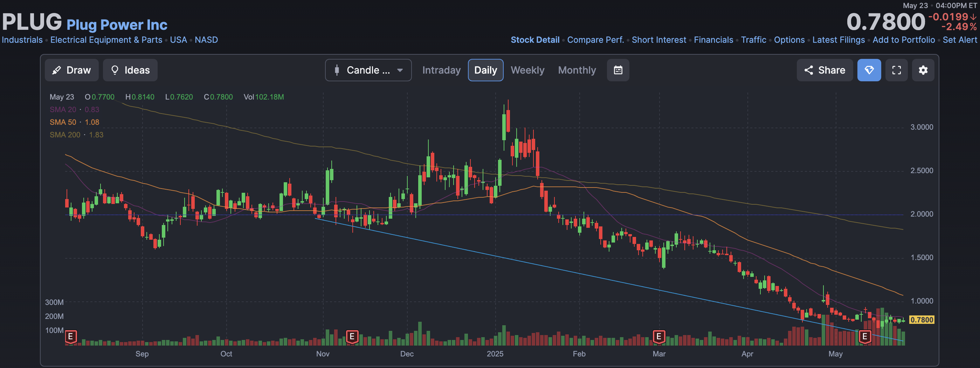Open the date range calendar icon
This screenshot has width=980, height=368.
(618, 70)
